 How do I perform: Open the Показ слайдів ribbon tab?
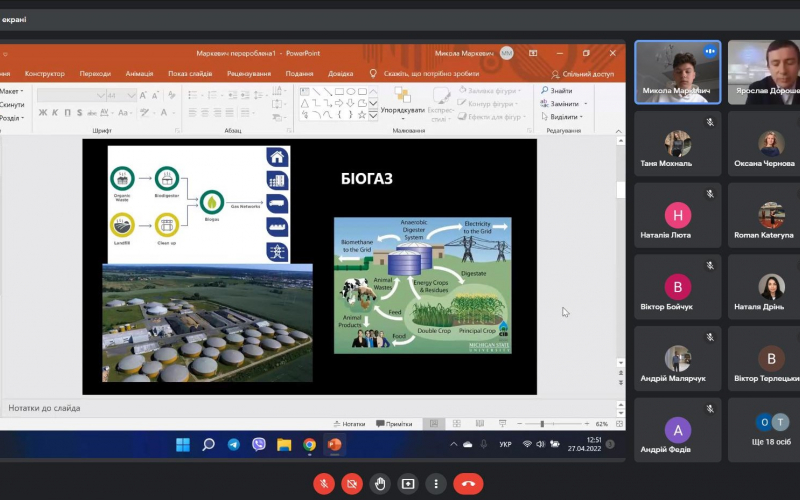click(190, 73)
